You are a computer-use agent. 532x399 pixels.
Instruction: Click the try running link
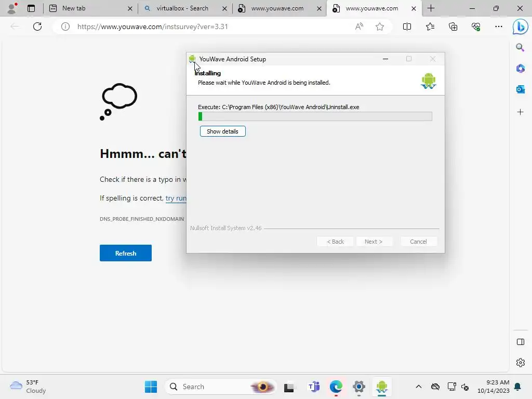coord(176,198)
